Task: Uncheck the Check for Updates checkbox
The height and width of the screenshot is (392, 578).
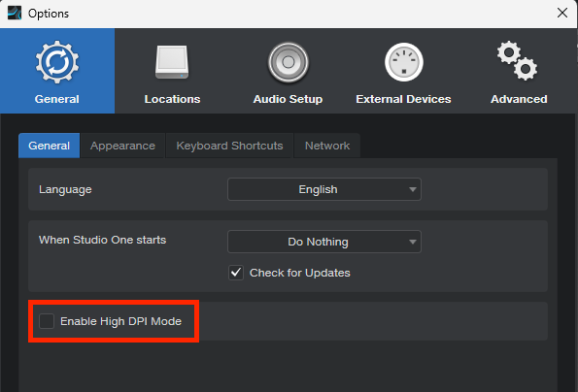Action: click(236, 273)
